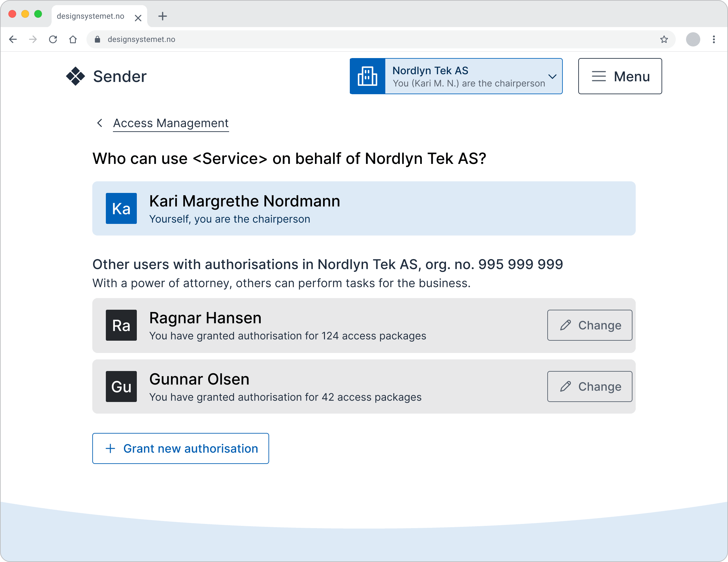Click the back chevron before Access Management
The width and height of the screenshot is (728, 562).
(x=99, y=123)
